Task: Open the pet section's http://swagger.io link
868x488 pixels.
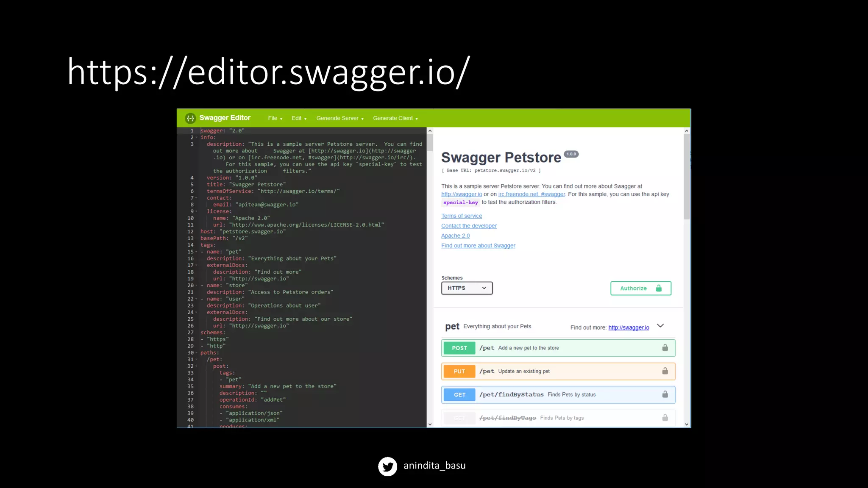Action: (x=629, y=327)
